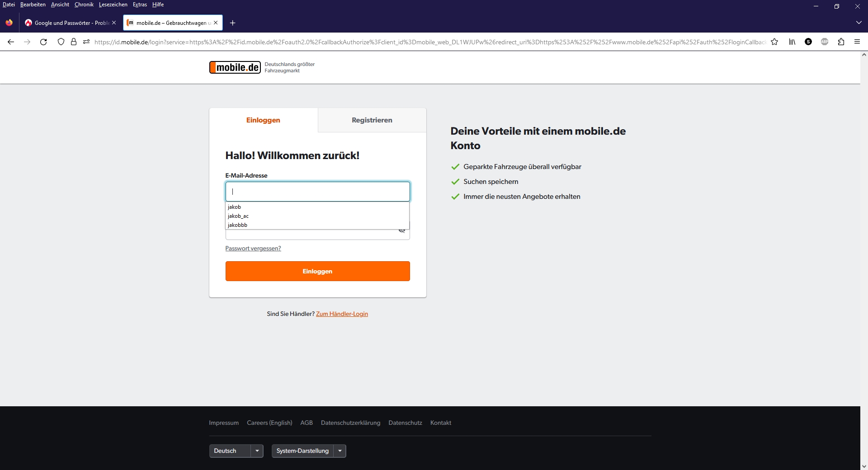868x470 pixels.
Task: List all tabs with the chevron
Action: coord(859,23)
